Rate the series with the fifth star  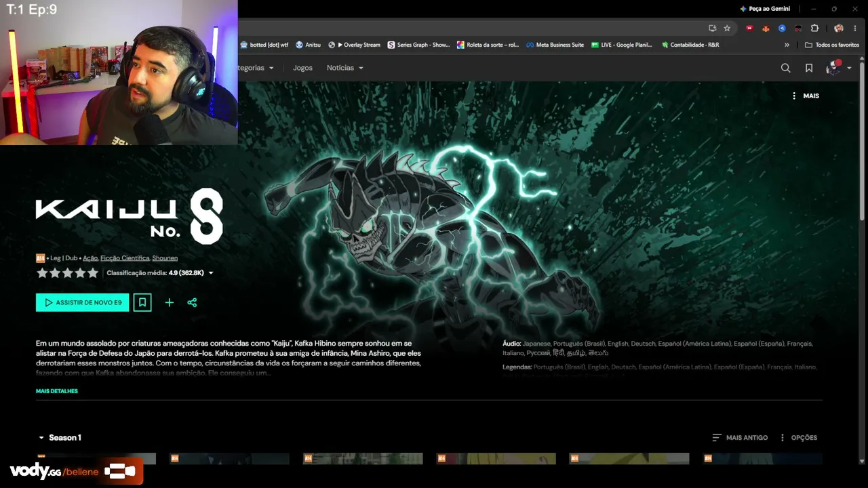pyautogui.click(x=93, y=273)
